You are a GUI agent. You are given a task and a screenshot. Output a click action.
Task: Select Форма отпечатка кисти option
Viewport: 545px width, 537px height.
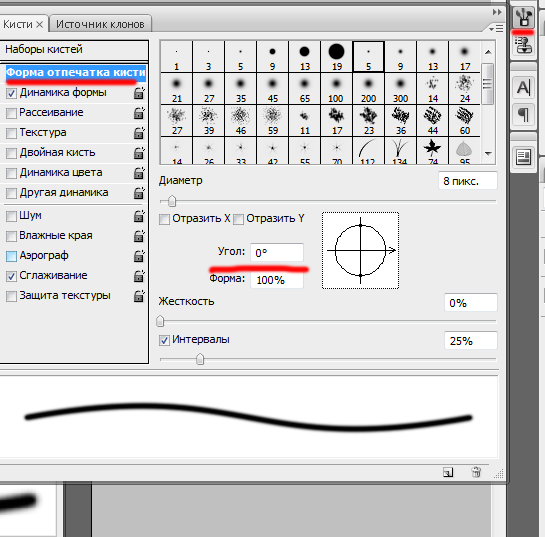pos(75,73)
